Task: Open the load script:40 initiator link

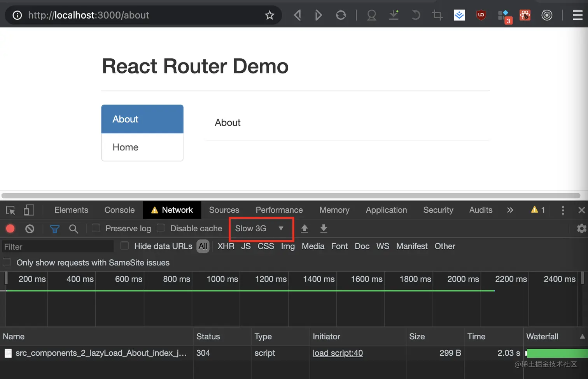Action: (338, 353)
